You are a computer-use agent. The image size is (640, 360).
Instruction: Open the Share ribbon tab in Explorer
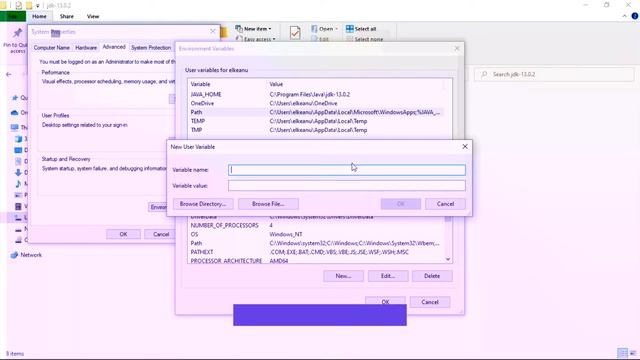(67, 16)
